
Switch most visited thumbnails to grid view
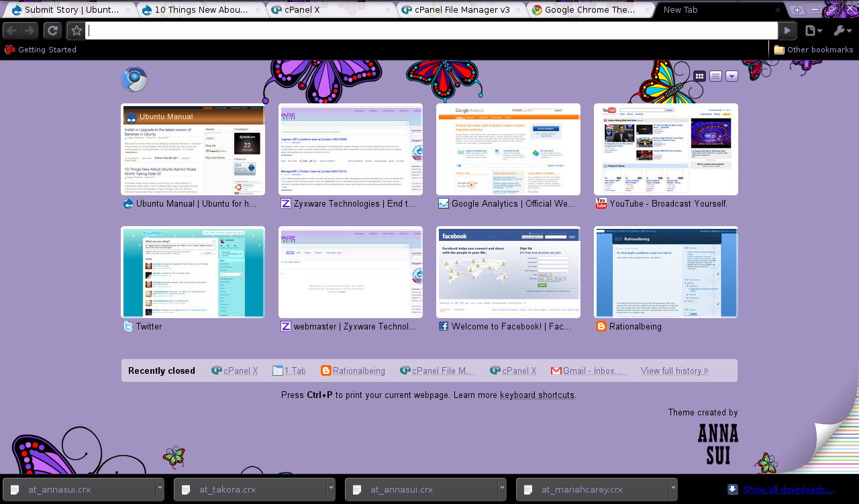699,76
